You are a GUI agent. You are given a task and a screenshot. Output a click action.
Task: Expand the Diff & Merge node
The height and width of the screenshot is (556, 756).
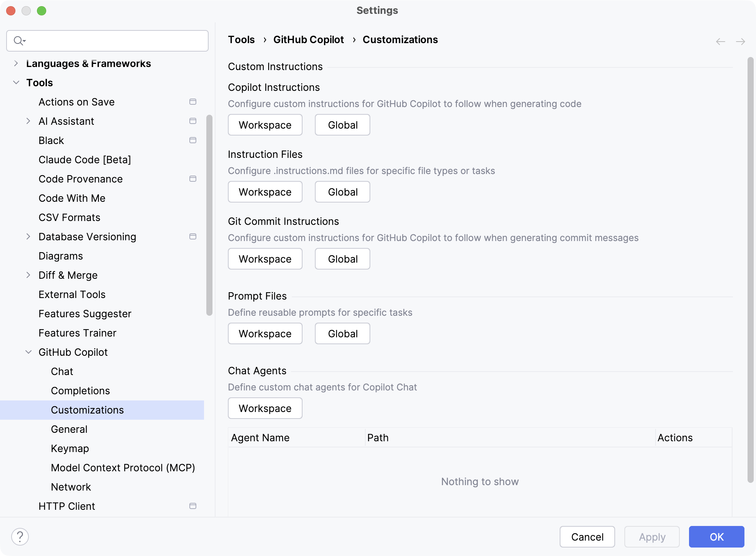pyautogui.click(x=28, y=275)
